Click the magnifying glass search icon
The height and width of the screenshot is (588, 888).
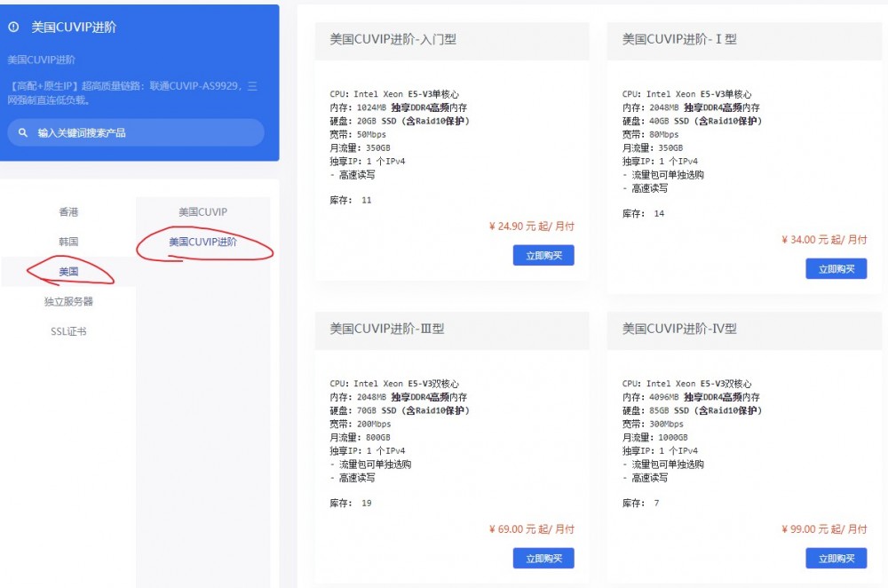pos(24,131)
